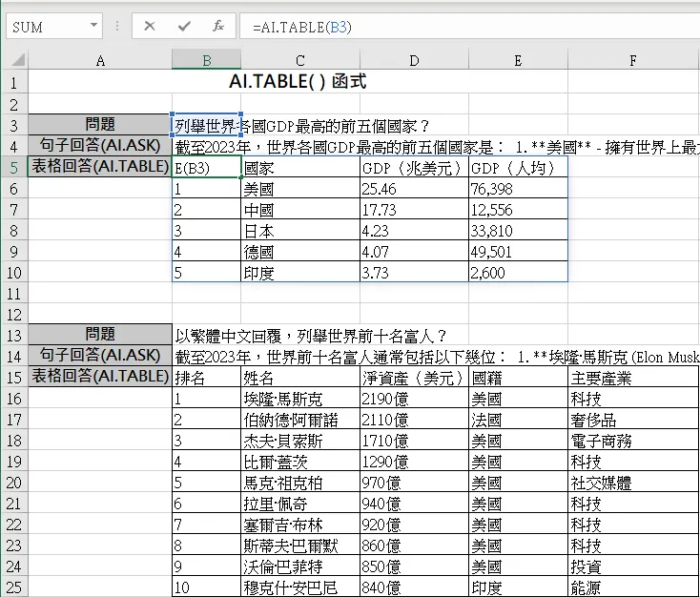700x597 pixels.
Task: Click the cell '2,600'
Action: [518, 273]
